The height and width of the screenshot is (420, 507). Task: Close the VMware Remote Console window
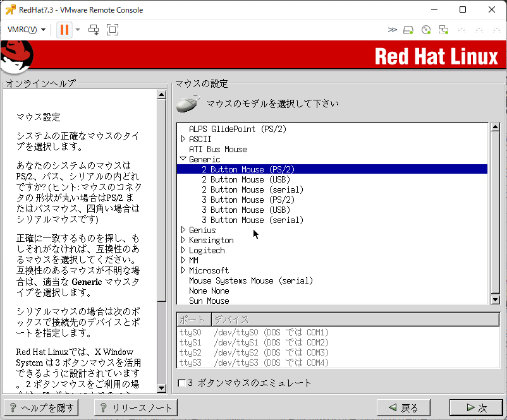click(491, 9)
